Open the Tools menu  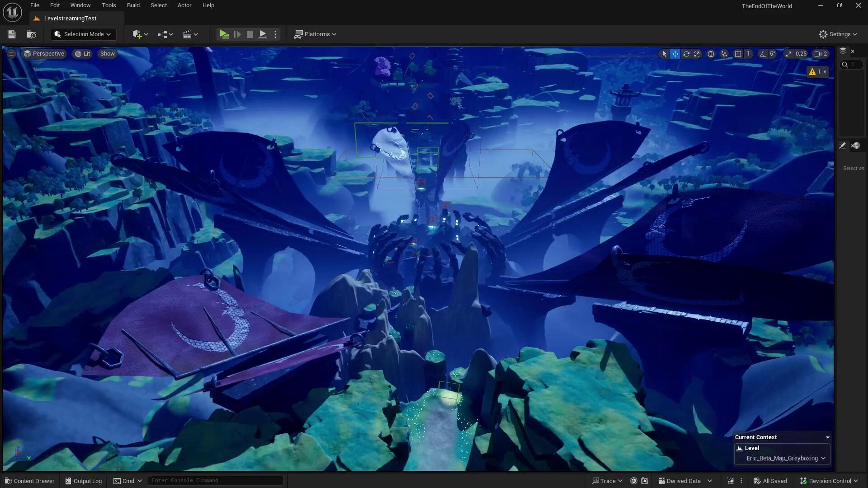[x=109, y=5]
